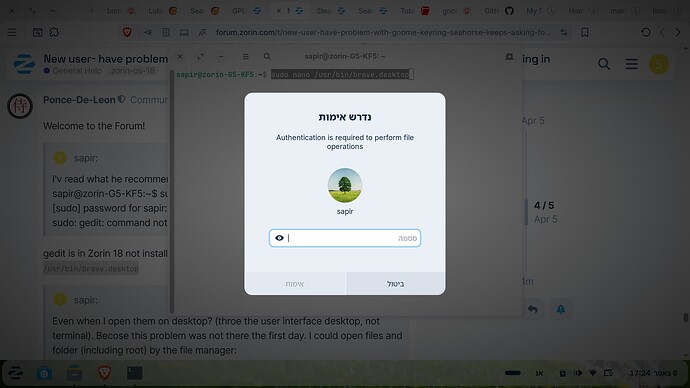Open the General Help category link

click(x=73, y=71)
